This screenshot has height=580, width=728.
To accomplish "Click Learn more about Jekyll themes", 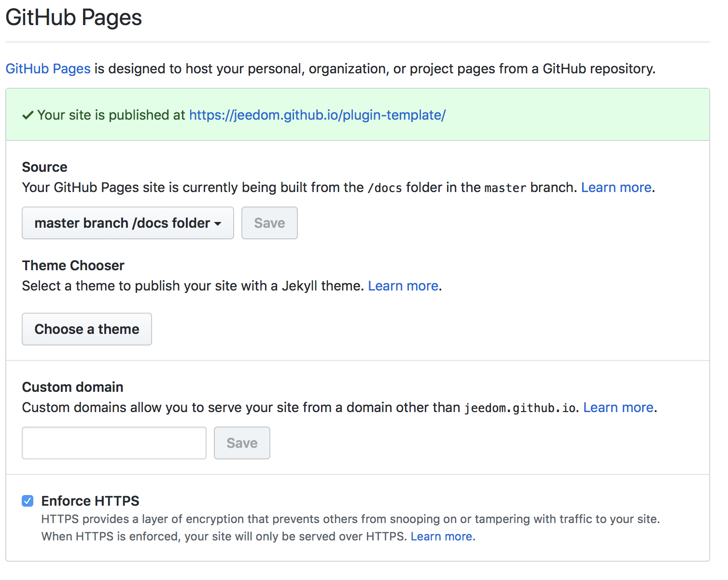I will click(x=403, y=286).
